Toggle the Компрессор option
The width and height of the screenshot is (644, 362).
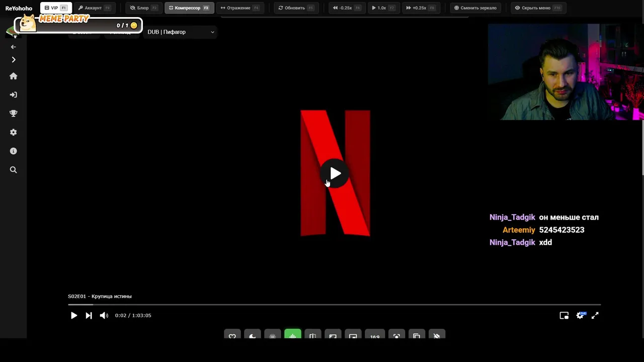coord(189,8)
